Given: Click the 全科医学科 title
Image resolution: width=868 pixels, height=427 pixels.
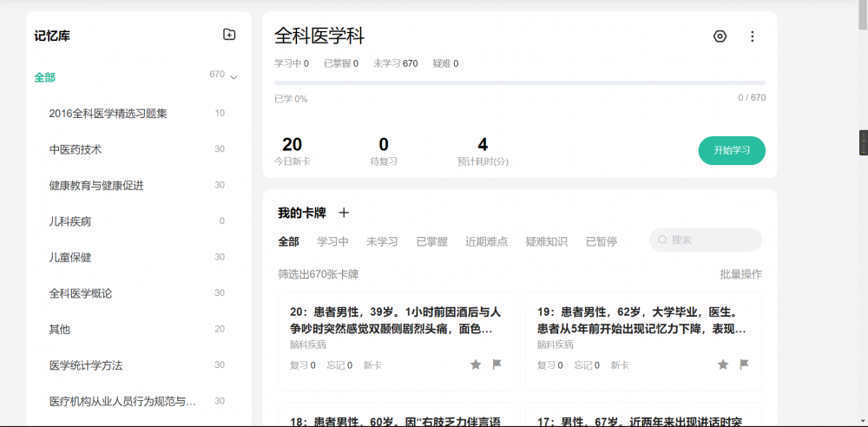Looking at the screenshot, I should [x=319, y=36].
